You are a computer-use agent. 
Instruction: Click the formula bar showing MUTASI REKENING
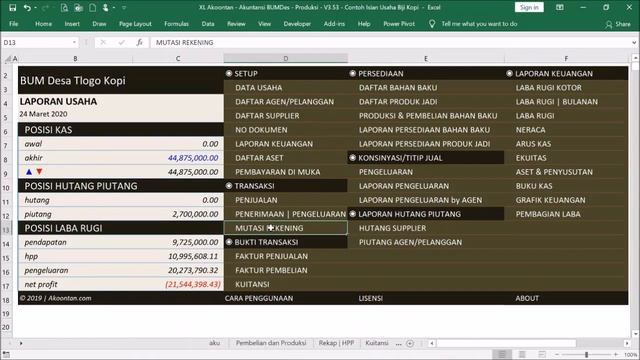(390, 42)
